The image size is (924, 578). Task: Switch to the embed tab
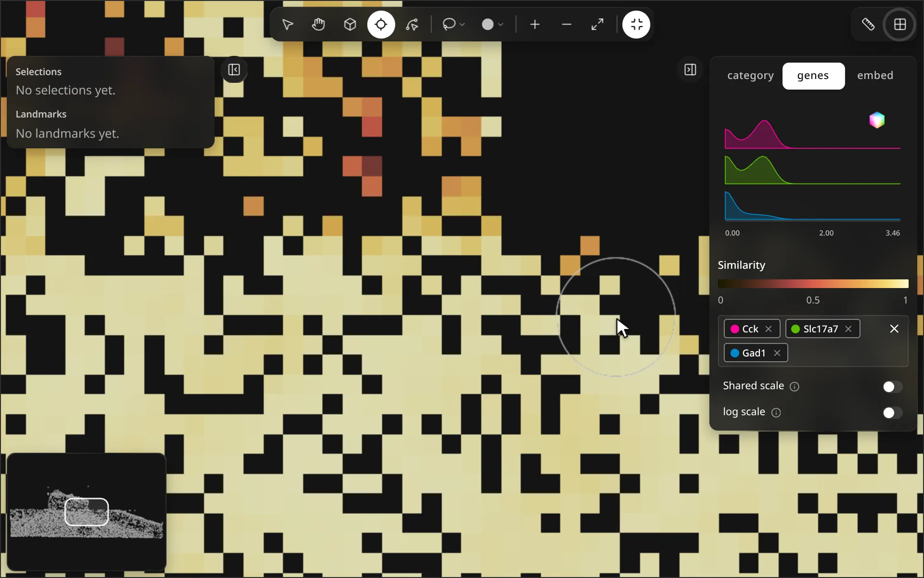(x=875, y=76)
